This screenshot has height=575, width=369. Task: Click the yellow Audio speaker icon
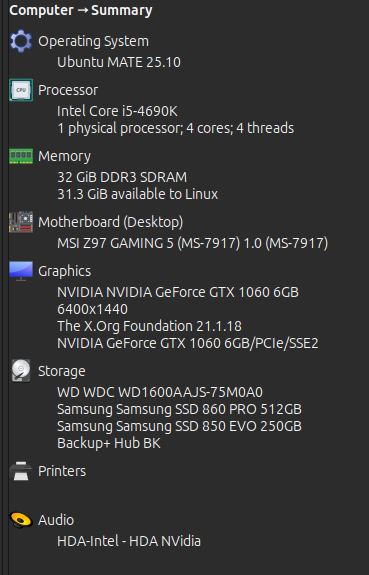[x=21, y=520]
